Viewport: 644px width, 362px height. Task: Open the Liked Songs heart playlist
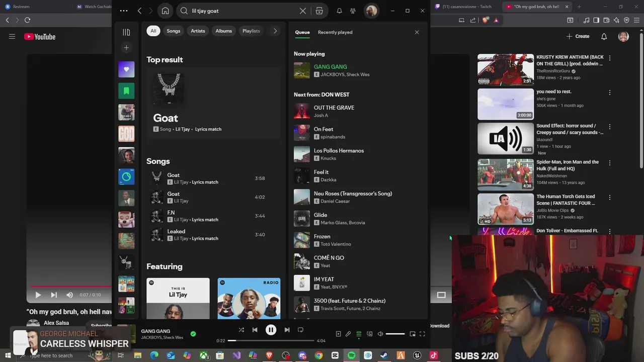click(126, 69)
